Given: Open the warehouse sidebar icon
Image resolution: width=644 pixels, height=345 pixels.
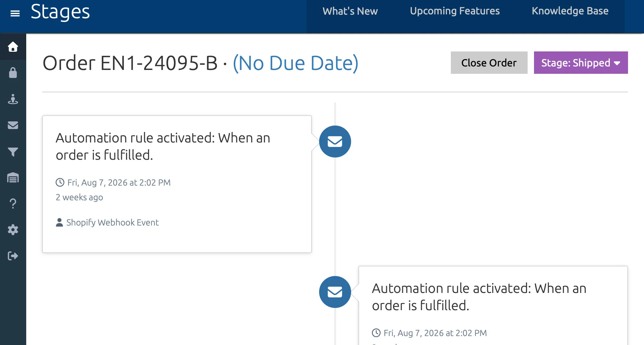Looking at the screenshot, I should pos(13,178).
